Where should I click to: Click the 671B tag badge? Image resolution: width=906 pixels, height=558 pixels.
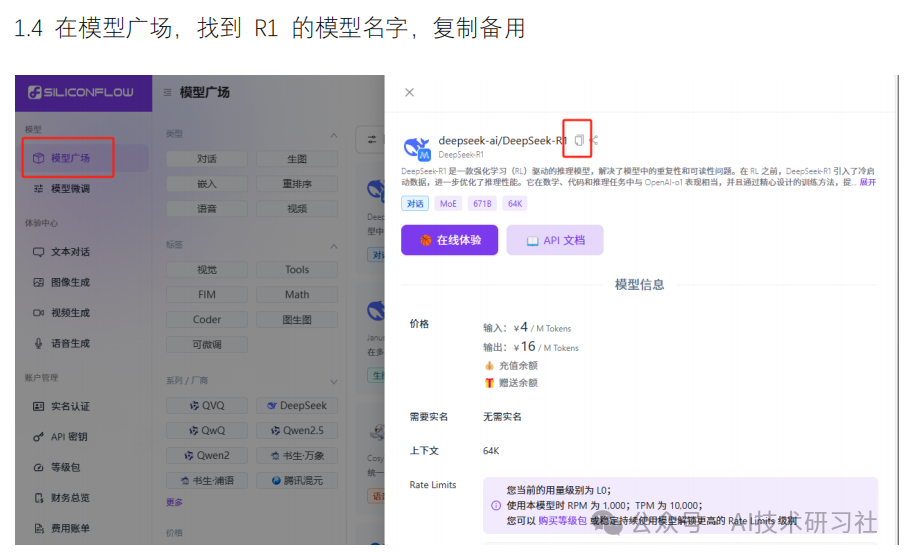(x=482, y=204)
